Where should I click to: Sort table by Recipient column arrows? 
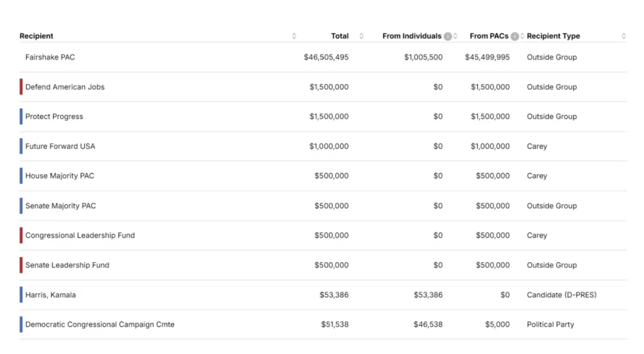pos(294,36)
